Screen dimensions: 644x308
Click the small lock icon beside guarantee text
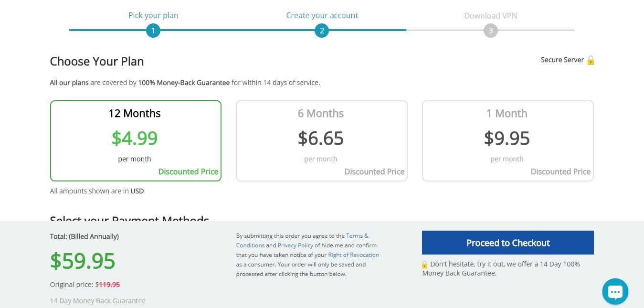425,264
